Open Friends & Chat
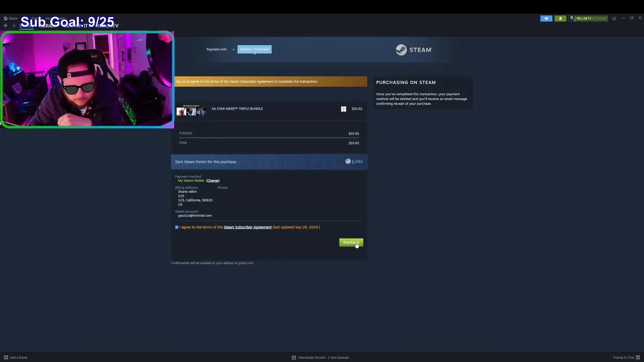Screen dimensions: 644x362 tap(623, 357)
